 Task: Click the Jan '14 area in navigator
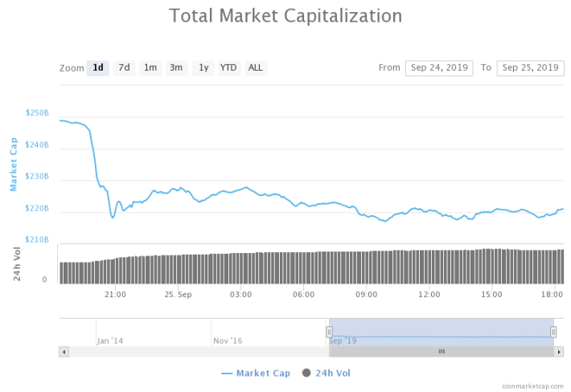point(110,341)
